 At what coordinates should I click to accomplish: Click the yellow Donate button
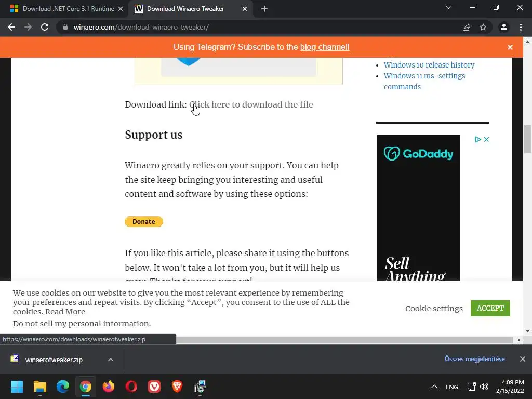(x=144, y=221)
